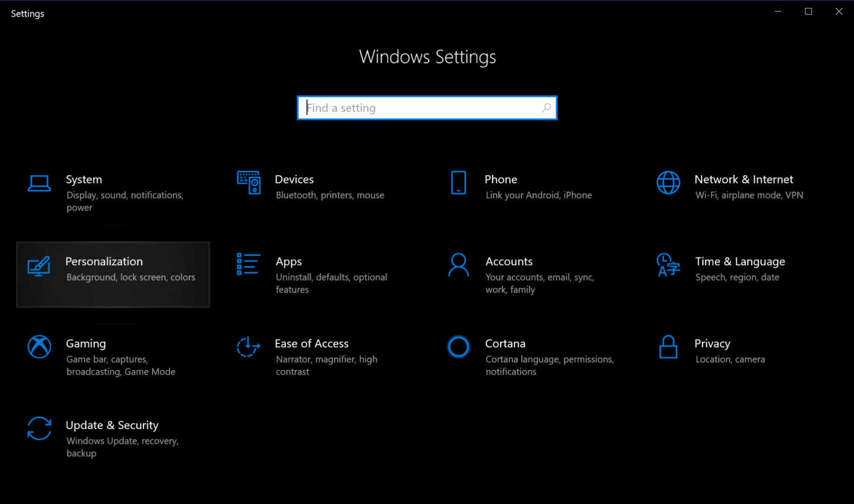Click the Update & Security refresh icon

point(39,428)
